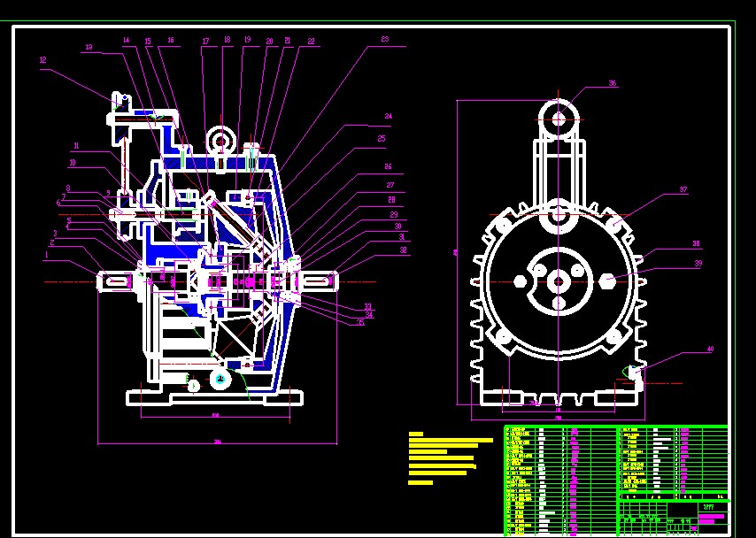Select part callout number 7
The width and height of the screenshot is (756, 538).
pos(63,196)
